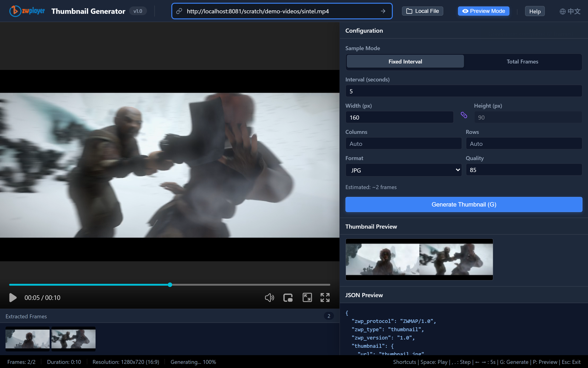Click Generate Thumbnail (G) button
588x368 pixels.
pos(464,204)
